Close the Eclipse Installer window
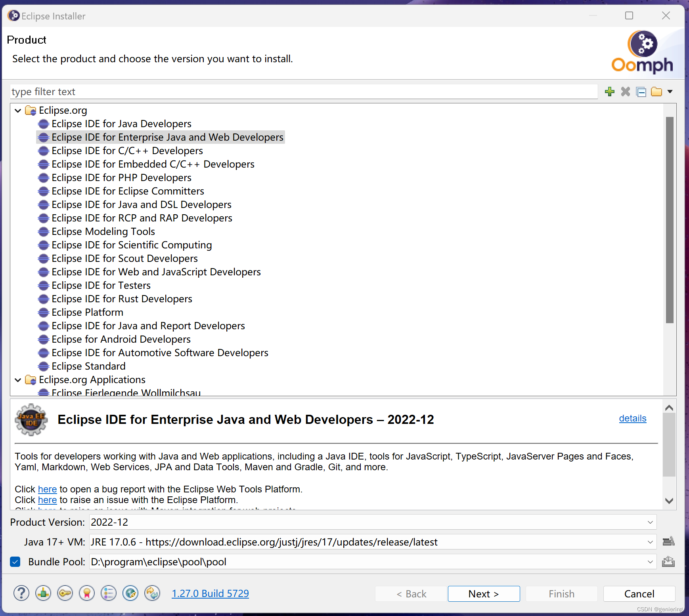This screenshot has width=689, height=616. tap(666, 15)
